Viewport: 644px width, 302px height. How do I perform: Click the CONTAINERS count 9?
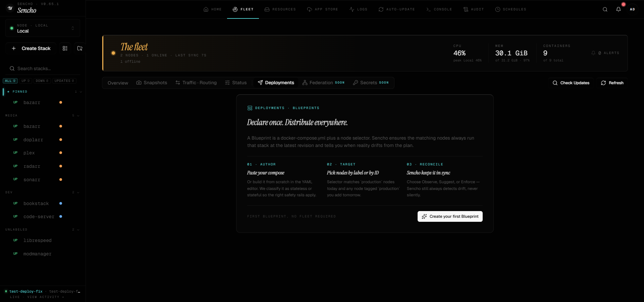coord(545,53)
